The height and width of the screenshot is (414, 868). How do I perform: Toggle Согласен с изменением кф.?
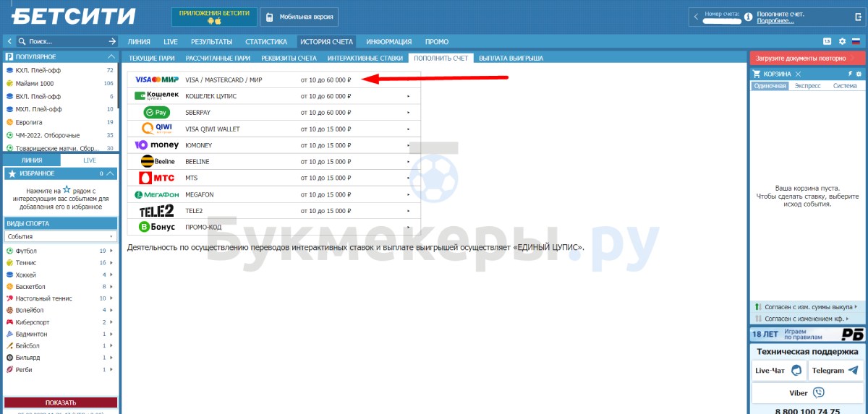click(807, 319)
